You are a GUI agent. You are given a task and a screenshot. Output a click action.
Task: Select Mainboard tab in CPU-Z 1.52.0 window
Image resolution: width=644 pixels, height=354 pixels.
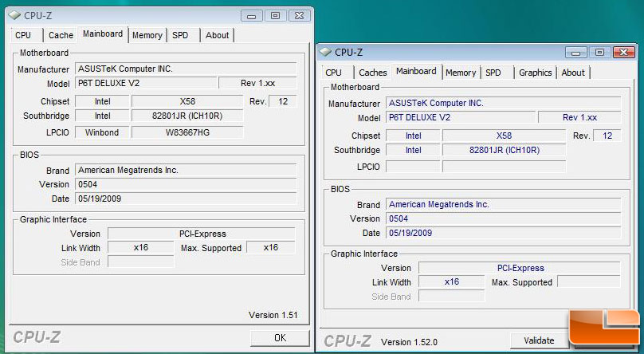(416, 72)
